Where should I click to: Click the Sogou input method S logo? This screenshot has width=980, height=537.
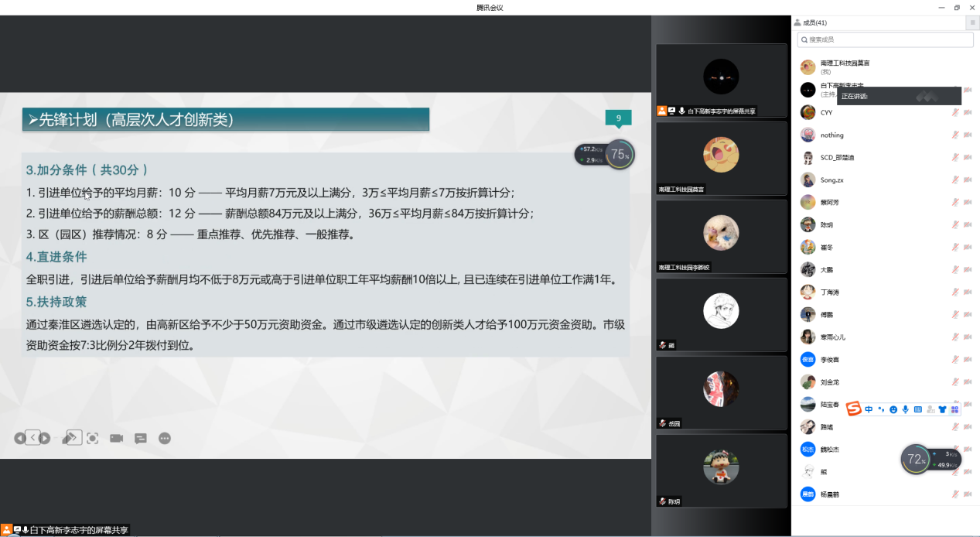pos(853,409)
